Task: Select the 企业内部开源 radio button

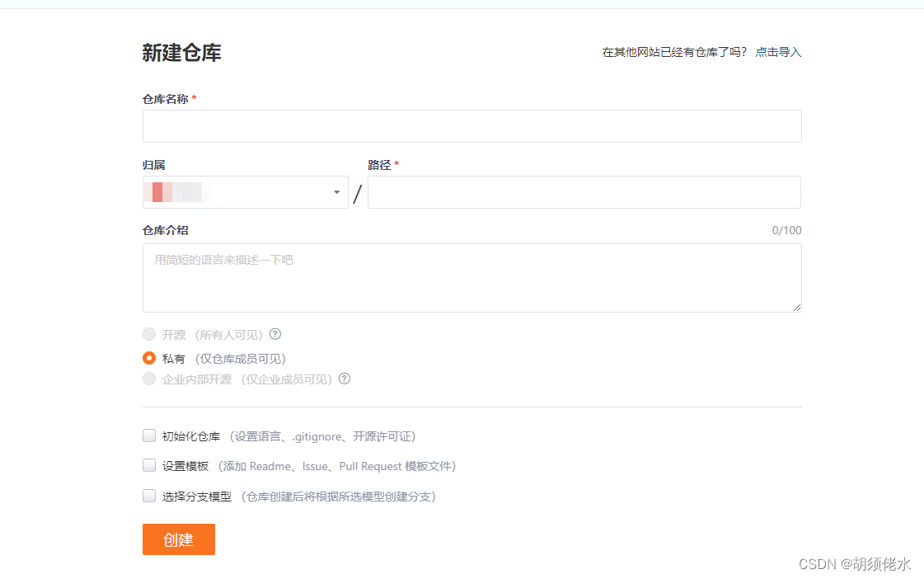Action: tap(149, 379)
